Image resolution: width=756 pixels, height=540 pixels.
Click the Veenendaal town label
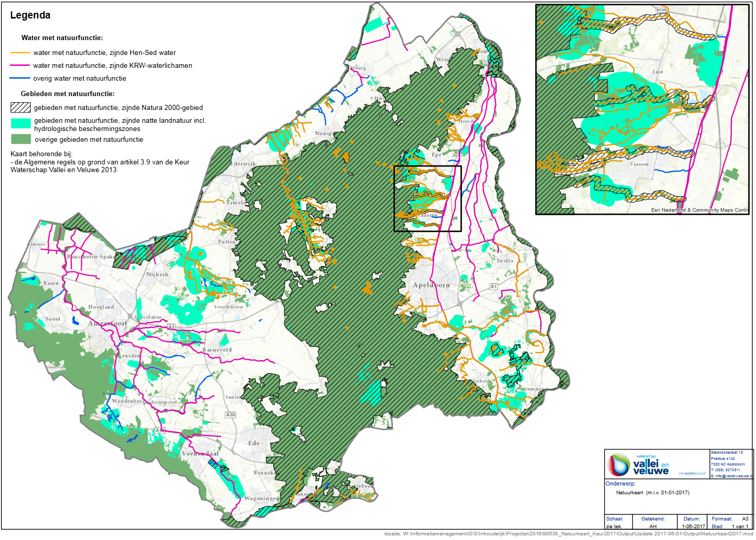(200, 454)
